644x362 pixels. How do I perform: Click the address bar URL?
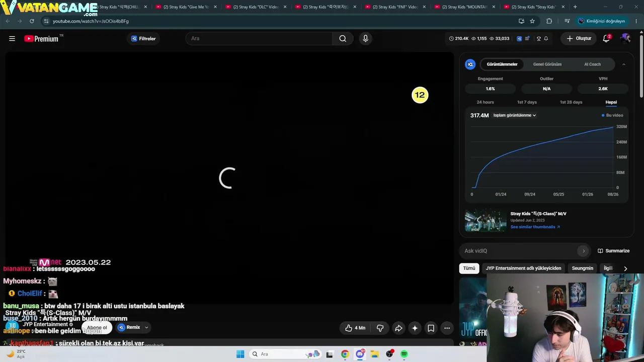point(91,21)
